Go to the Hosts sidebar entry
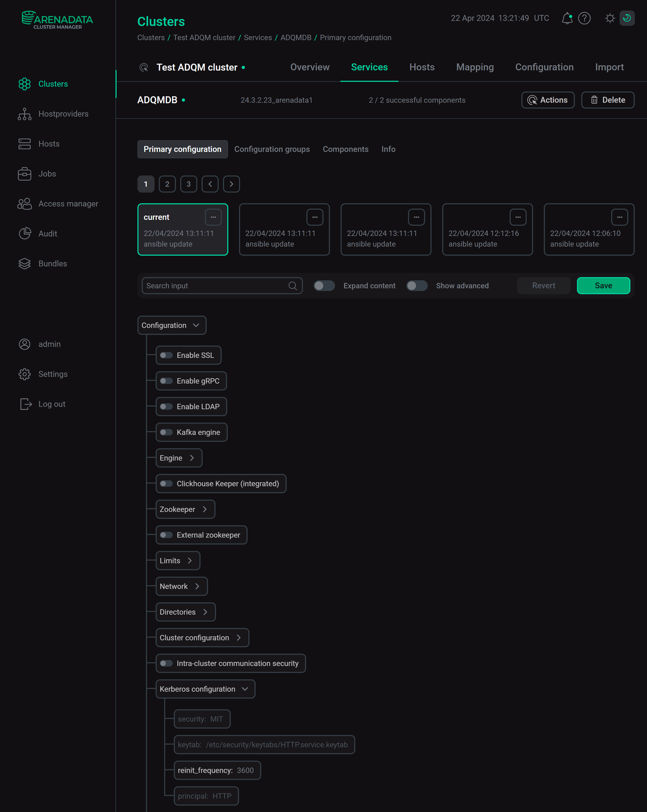647x812 pixels. pyautogui.click(x=39, y=144)
